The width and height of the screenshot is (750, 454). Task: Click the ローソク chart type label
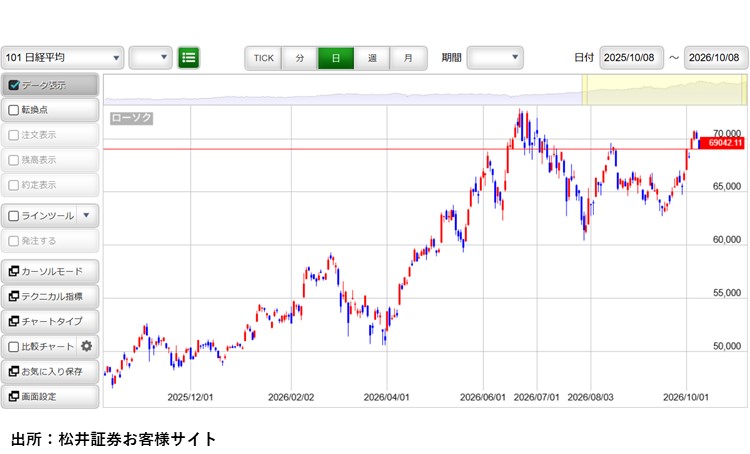tap(132, 118)
